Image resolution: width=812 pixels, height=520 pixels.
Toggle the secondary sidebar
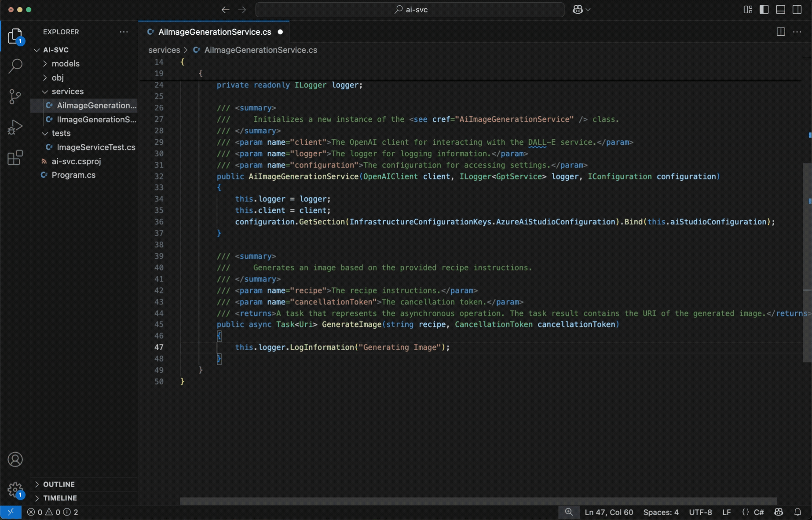tap(797, 9)
